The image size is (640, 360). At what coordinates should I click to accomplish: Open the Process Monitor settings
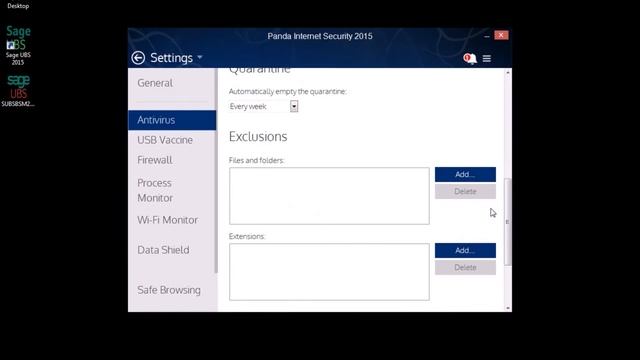point(155,190)
